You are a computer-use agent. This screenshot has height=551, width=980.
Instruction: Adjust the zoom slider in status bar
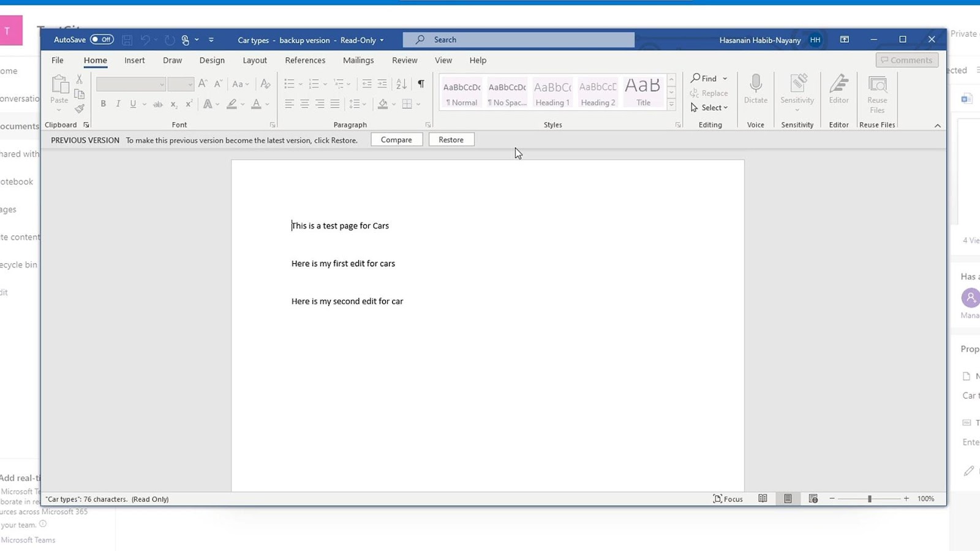869,499
